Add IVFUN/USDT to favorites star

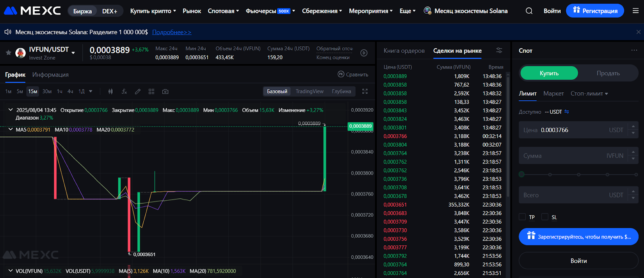click(8, 53)
